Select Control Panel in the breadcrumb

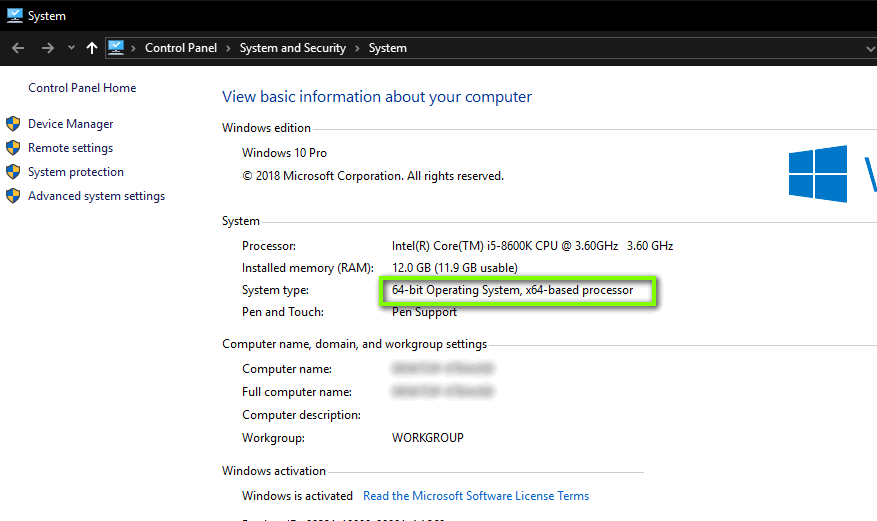(x=181, y=48)
